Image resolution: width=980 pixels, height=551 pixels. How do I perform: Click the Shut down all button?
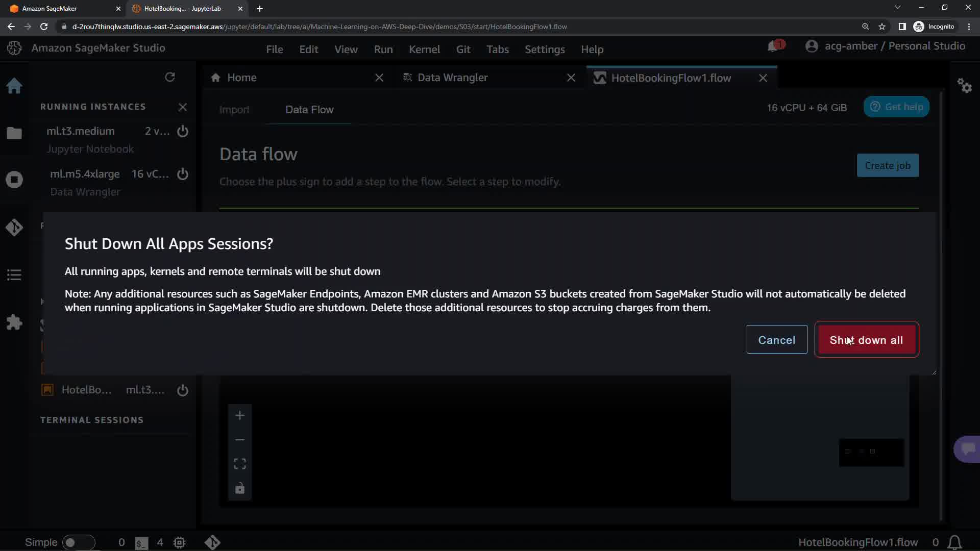click(866, 340)
